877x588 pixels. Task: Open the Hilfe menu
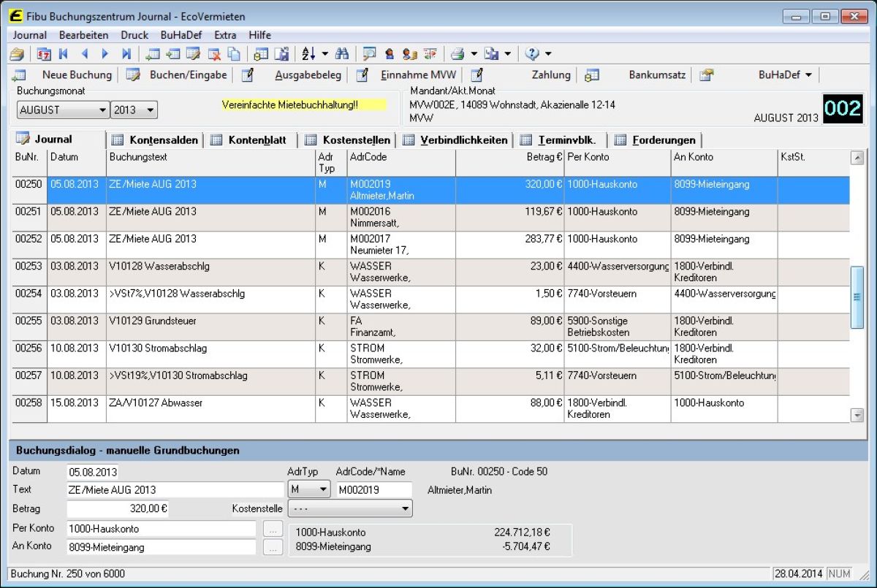point(259,35)
